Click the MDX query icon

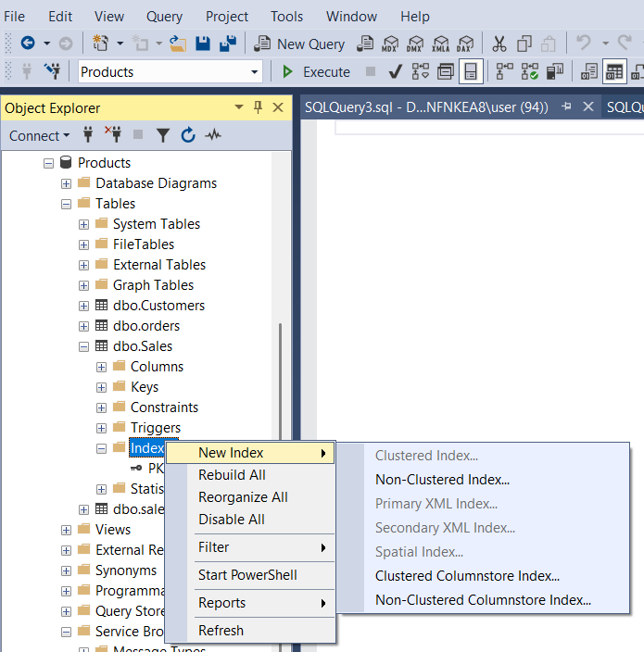click(390, 44)
